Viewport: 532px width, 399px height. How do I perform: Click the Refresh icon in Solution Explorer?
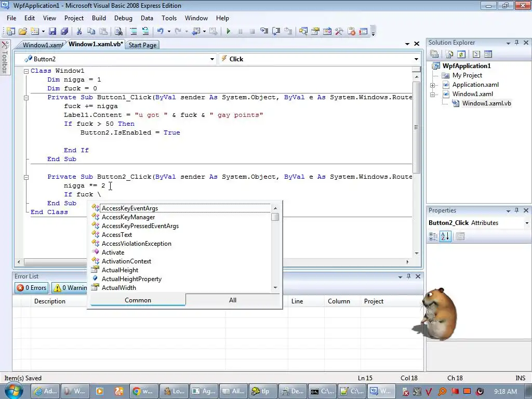click(x=461, y=54)
